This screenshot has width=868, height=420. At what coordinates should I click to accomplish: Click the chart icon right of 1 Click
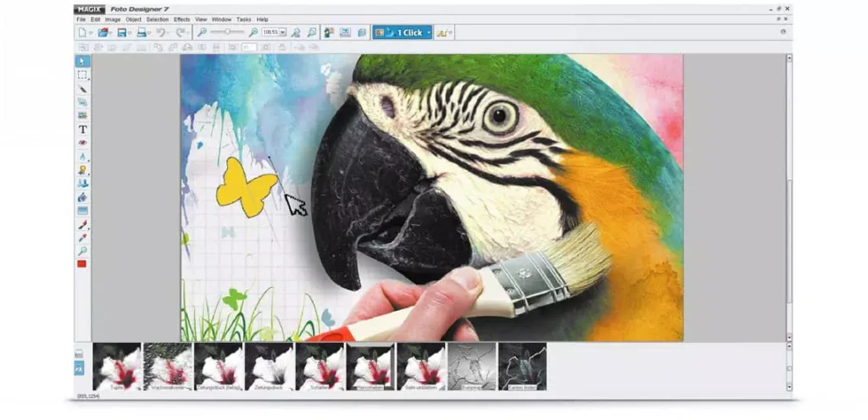[442, 33]
